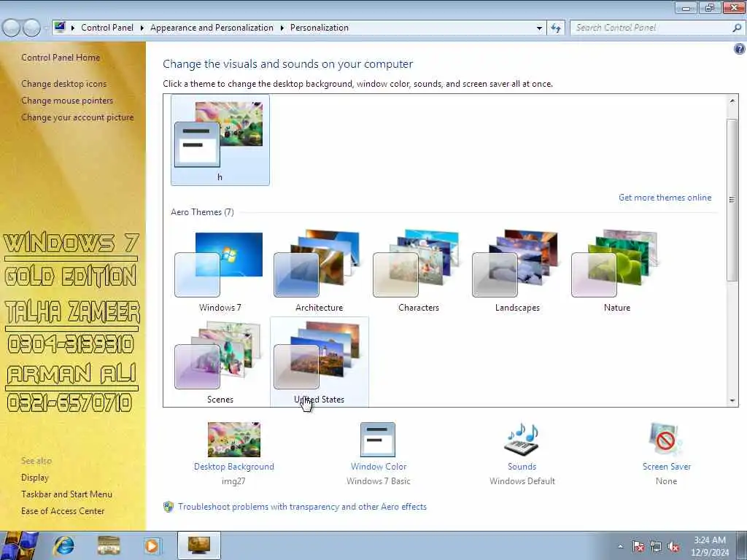Click the muted volume tray icon

point(673,546)
